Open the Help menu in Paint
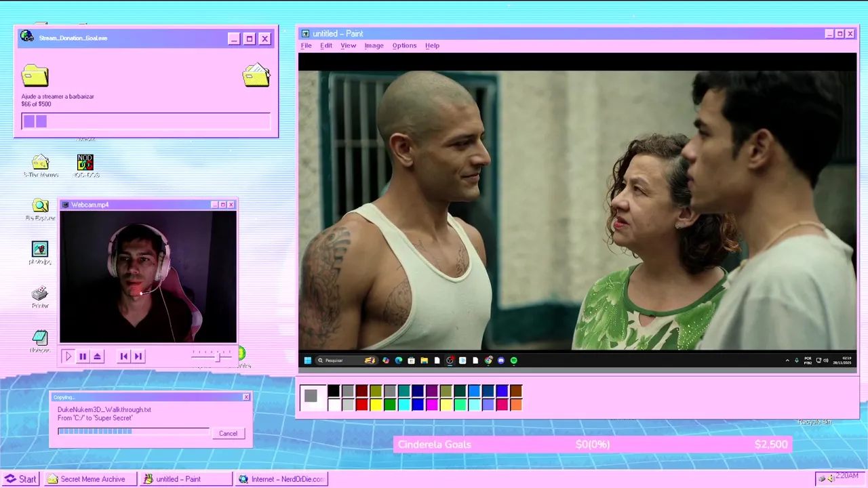The image size is (868, 488). tap(433, 45)
